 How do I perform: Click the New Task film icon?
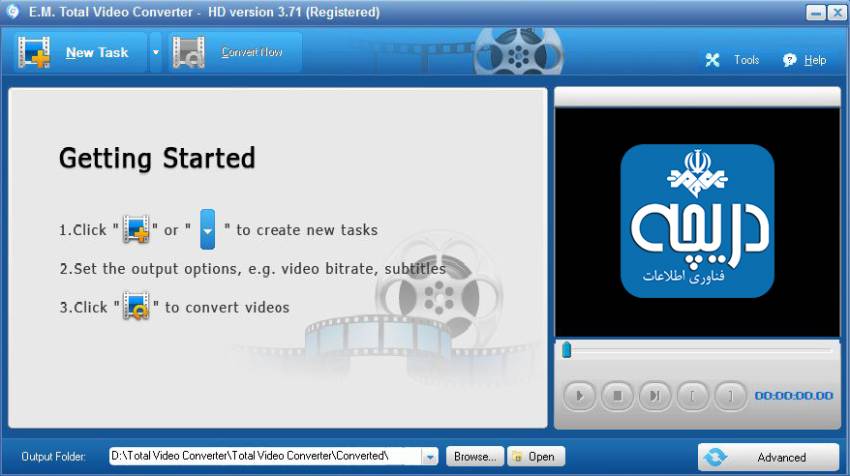tap(34, 52)
